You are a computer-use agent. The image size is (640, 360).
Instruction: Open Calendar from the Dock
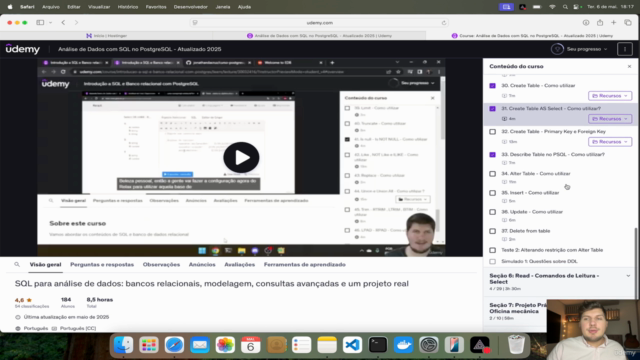coord(251,345)
